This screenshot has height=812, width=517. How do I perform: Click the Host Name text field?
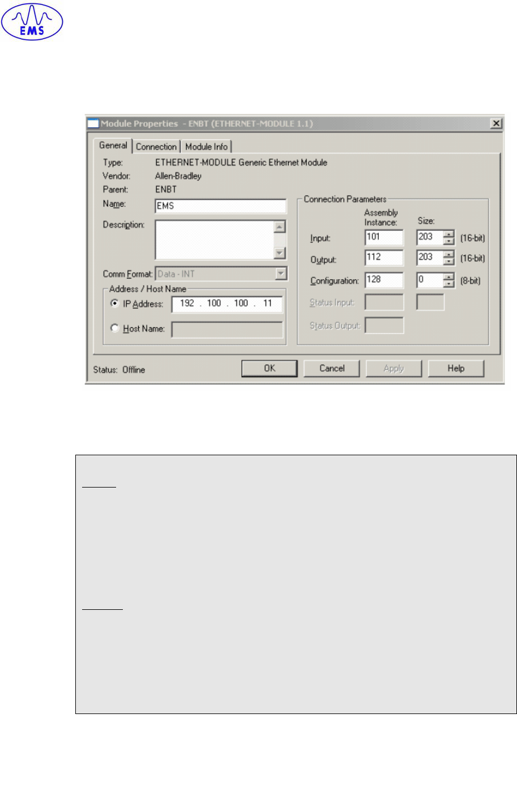pos(227,330)
